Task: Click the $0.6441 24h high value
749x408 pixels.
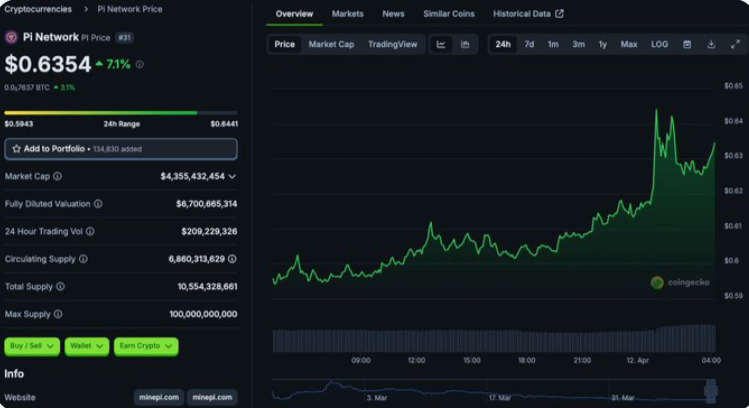Action: [224, 124]
